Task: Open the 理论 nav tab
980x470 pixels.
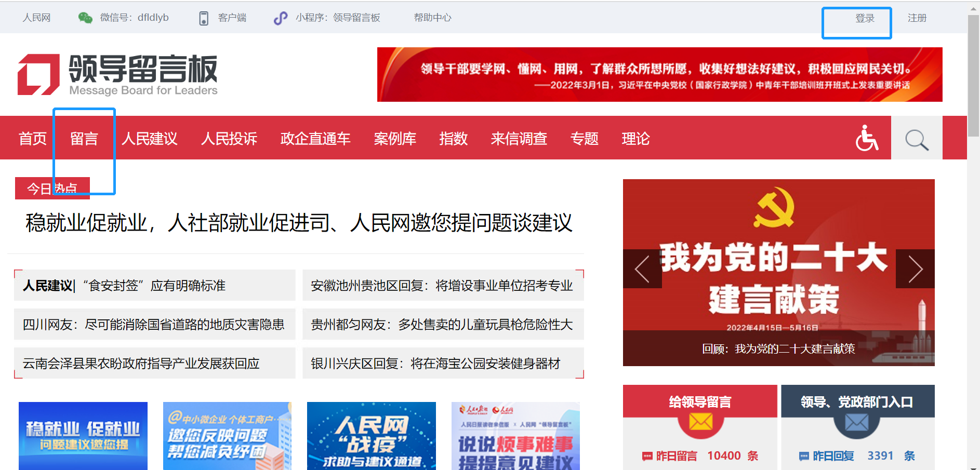Action: [x=635, y=138]
